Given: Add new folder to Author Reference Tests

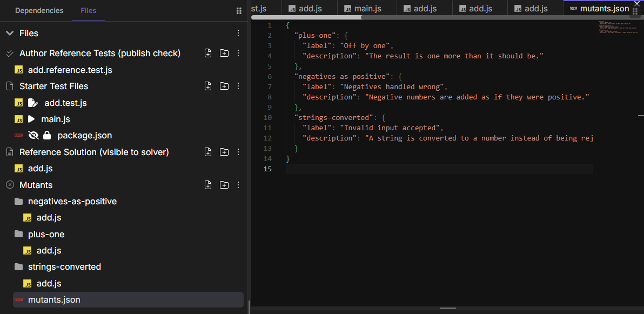Looking at the screenshot, I should tap(224, 53).
